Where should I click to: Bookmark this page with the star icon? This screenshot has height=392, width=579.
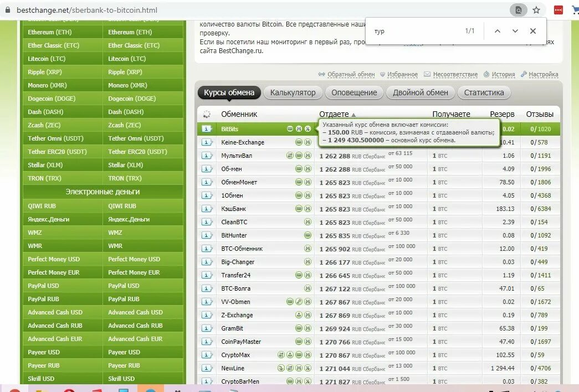[536, 10]
